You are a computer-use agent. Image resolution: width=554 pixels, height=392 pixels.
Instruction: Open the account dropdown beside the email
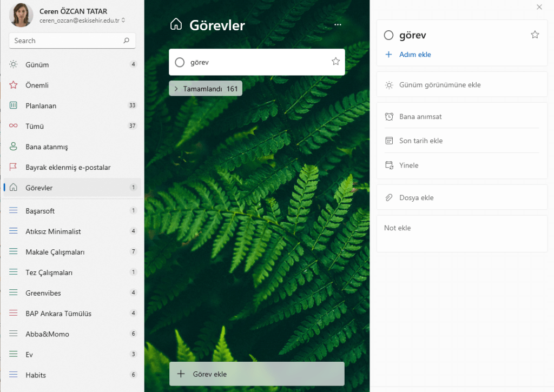click(x=124, y=21)
